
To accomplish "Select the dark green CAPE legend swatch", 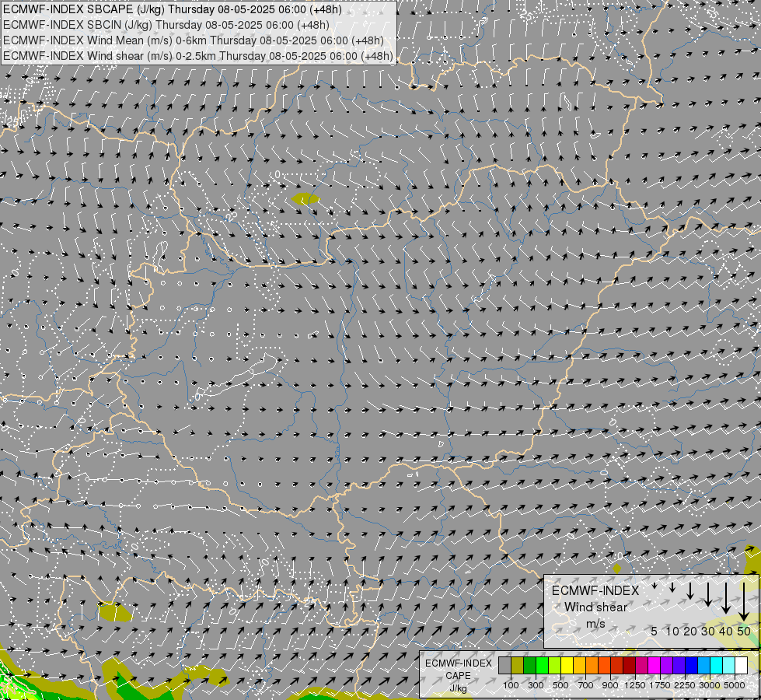I will point(529,666).
